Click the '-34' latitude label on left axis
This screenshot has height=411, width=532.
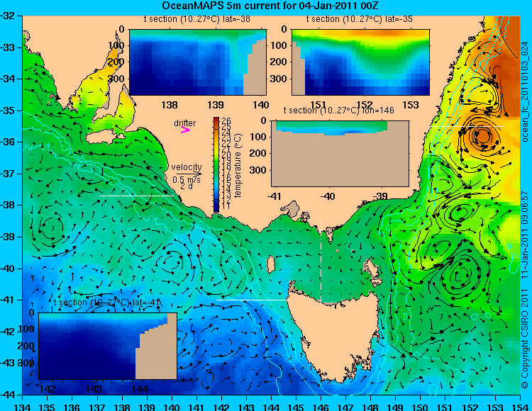tap(8, 79)
